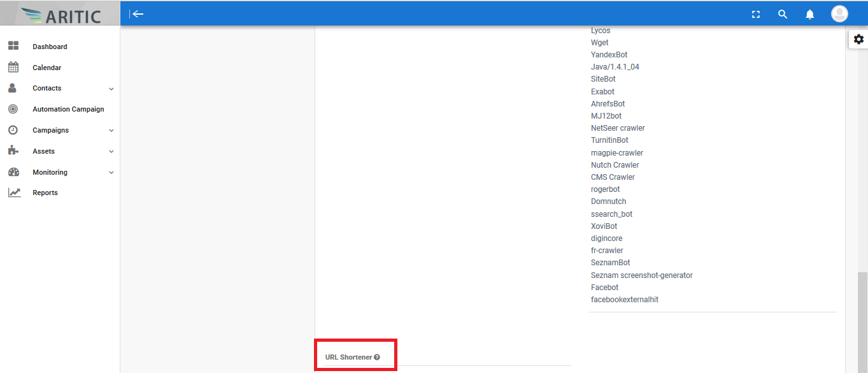
Task: Select the YandexBot entry
Action: (x=609, y=55)
